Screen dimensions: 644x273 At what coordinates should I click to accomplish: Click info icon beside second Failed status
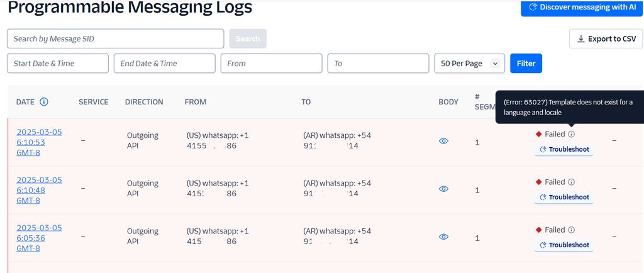pos(571,182)
